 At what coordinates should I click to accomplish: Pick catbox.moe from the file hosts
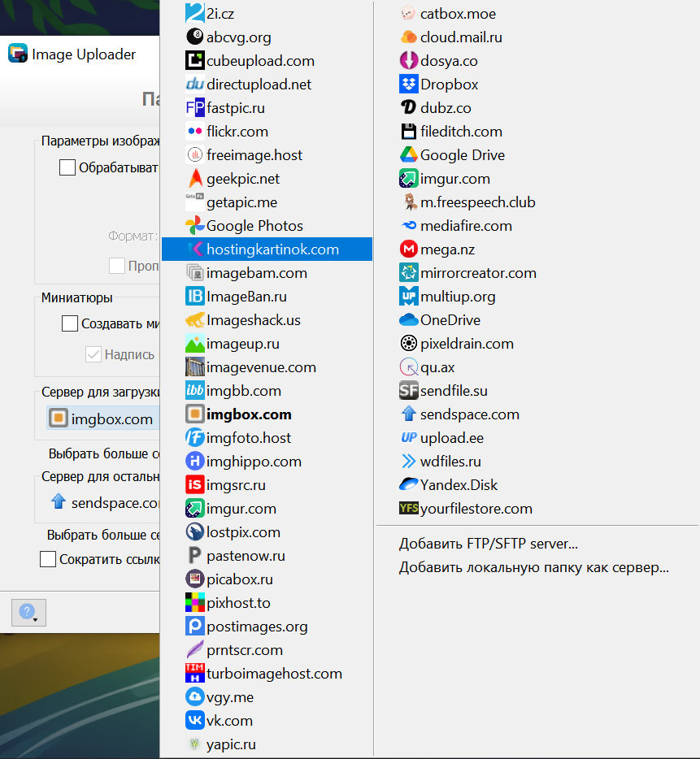click(537, 14)
